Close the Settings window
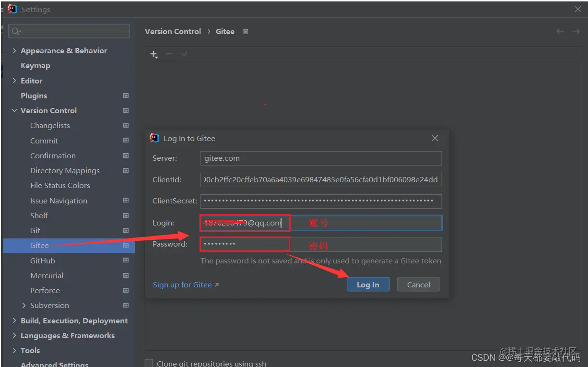The height and width of the screenshot is (367, 588). (x=577, y=9)
